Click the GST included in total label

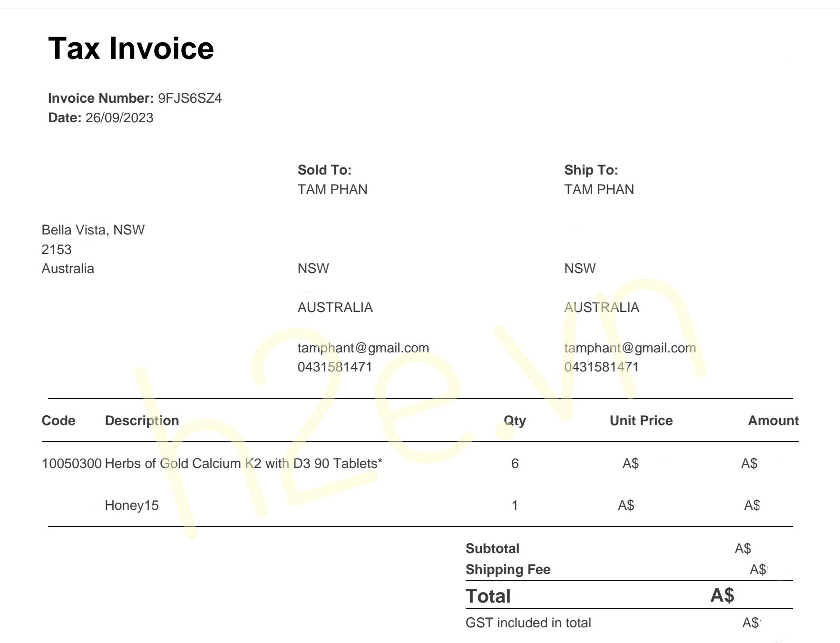pos(528,623)
